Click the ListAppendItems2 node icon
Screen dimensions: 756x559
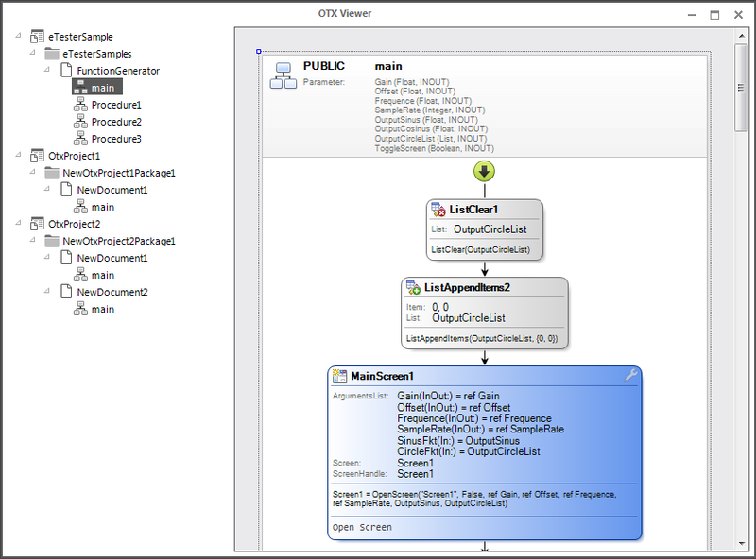tap(413, 287)
